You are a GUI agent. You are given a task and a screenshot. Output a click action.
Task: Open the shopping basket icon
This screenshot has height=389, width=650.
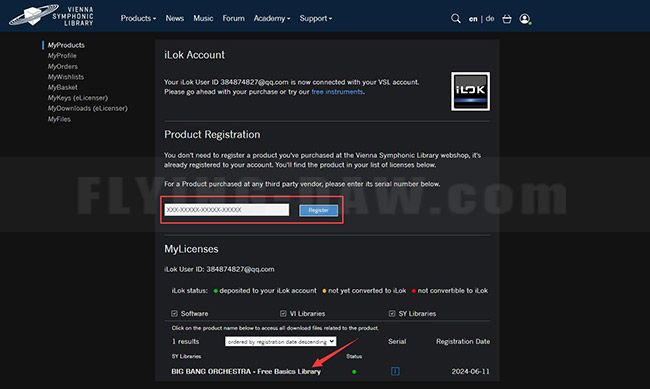507,19
